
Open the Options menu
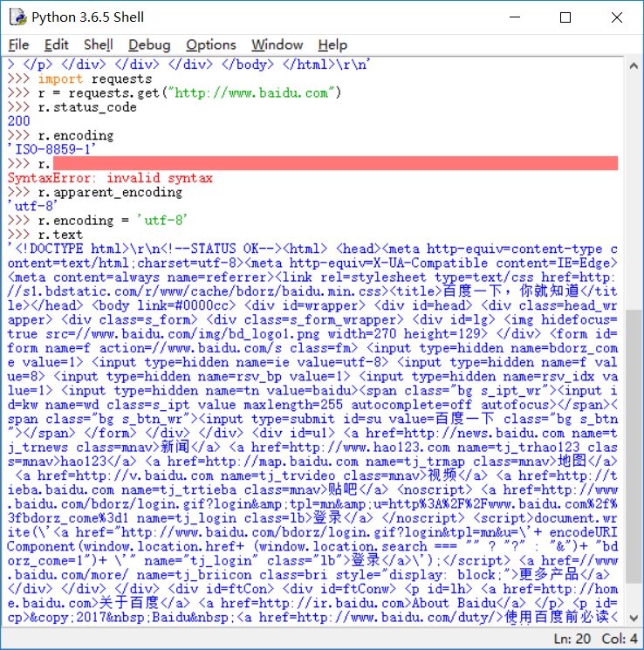(x=210, y=44)
